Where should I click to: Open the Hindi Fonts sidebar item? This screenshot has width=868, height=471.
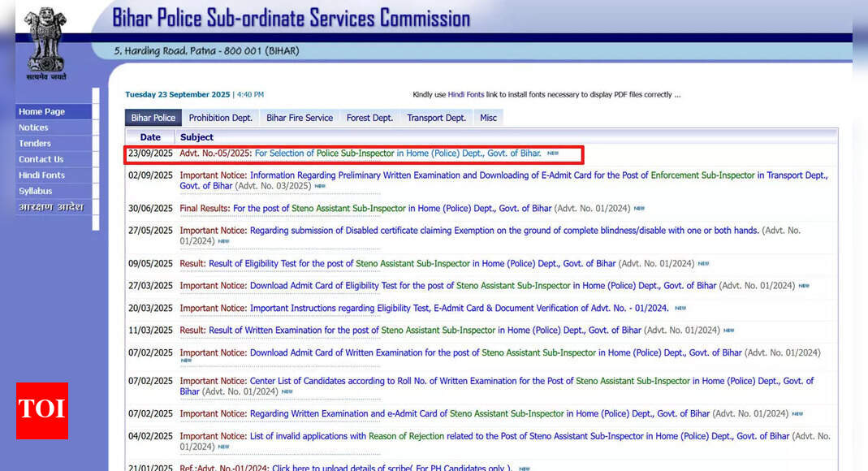[x=53, y=175]
